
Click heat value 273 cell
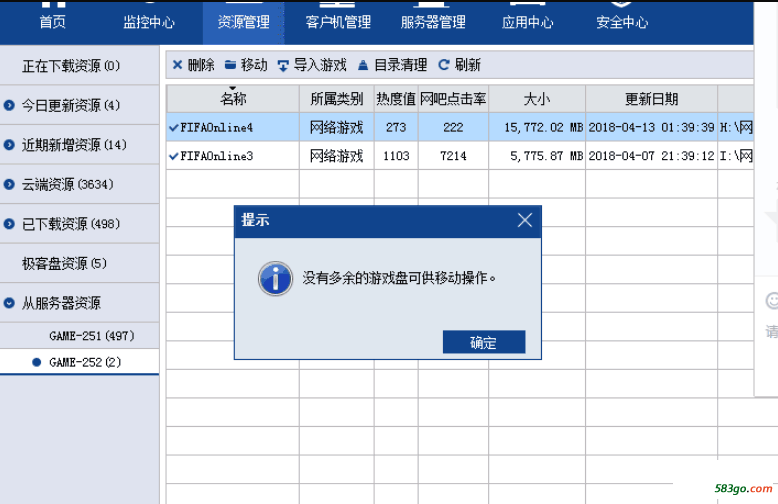coord(396,127)
